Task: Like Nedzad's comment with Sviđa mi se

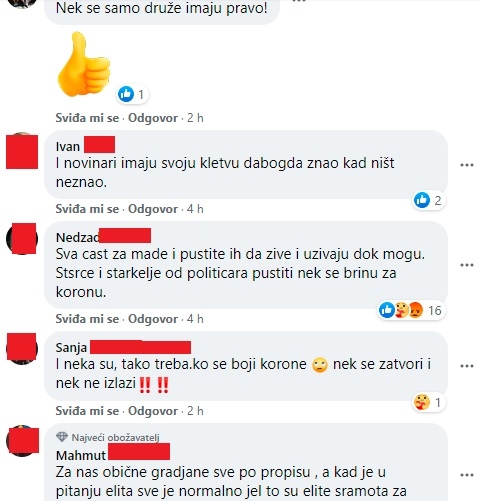Action: point(87,319)
